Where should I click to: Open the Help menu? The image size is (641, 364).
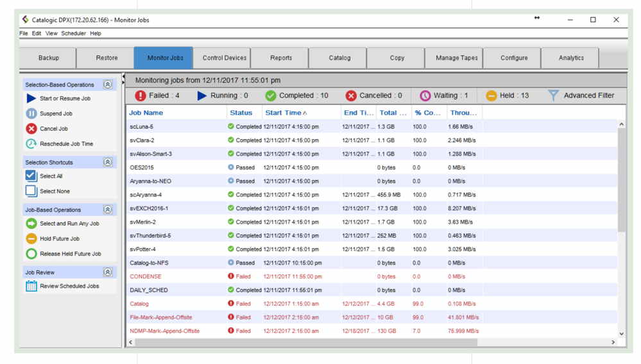click(x=95, y=33)
